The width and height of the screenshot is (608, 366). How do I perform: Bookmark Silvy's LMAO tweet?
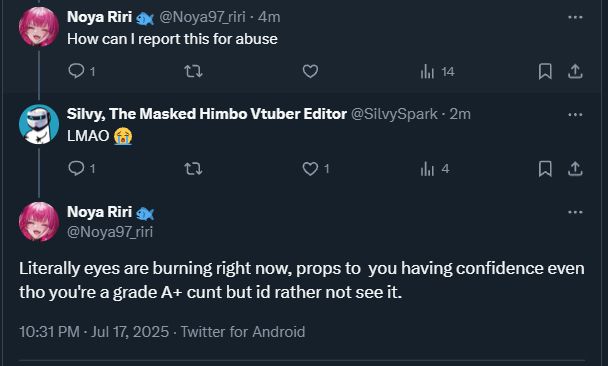[545, 169]
